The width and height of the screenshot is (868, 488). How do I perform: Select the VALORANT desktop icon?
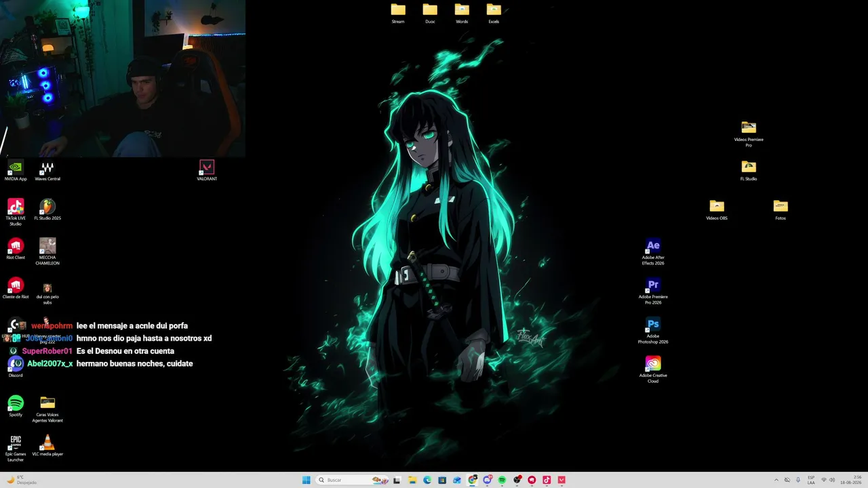click(207, 170)
